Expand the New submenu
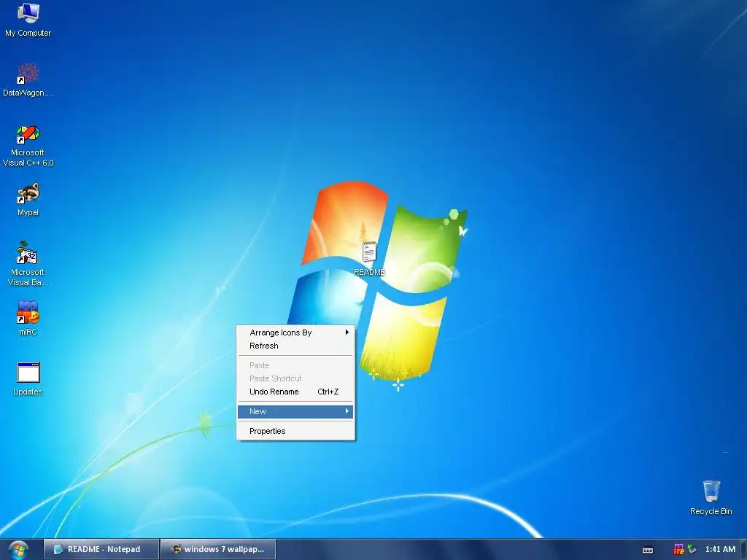 pos(295,411)
